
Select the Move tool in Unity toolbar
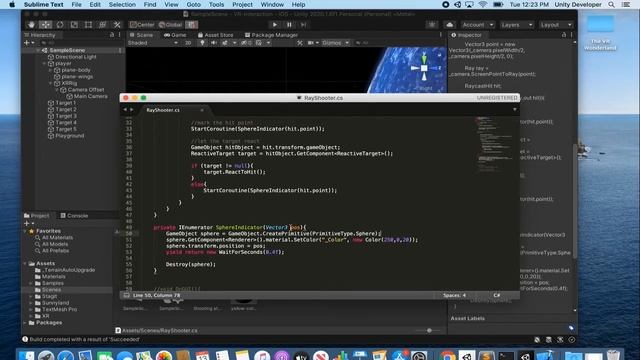point(45,24)
